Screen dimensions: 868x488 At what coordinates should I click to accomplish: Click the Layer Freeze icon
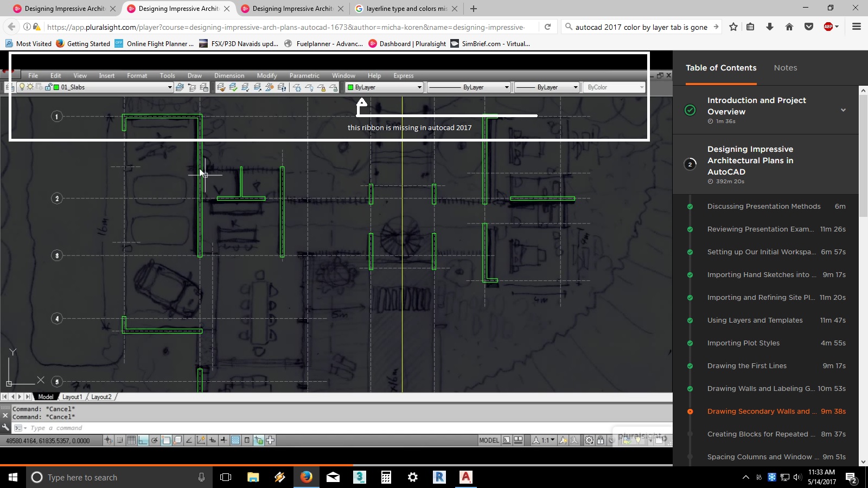pyautogui.click(x=297, y=87)
